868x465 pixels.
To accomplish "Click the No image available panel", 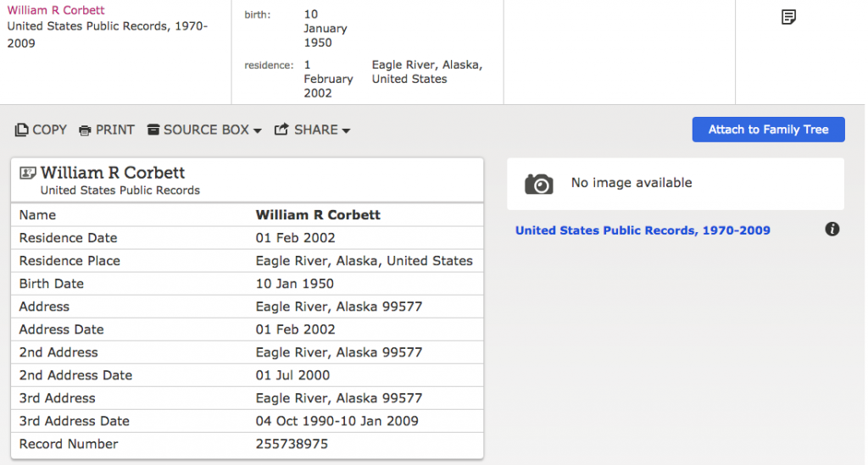I will 676,184.
